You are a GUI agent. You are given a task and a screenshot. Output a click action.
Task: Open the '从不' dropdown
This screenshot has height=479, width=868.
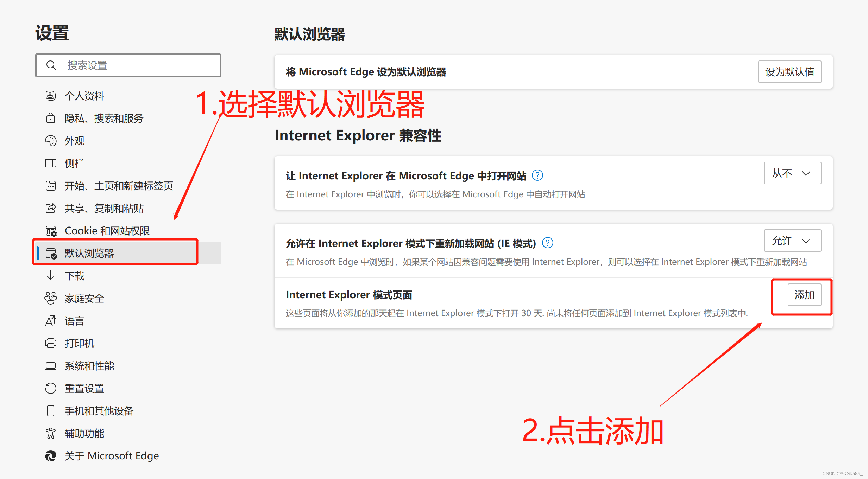792,173
